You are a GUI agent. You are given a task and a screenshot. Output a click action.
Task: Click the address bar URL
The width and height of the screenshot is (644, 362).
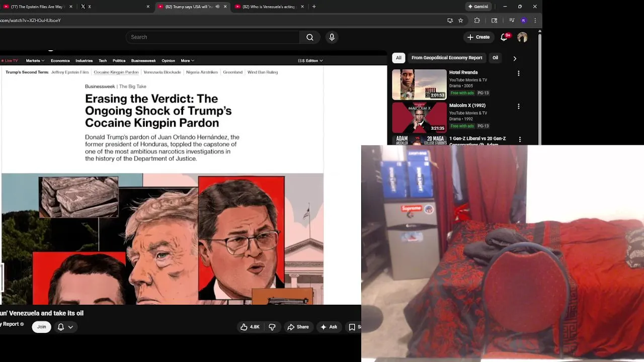point(30,21)
